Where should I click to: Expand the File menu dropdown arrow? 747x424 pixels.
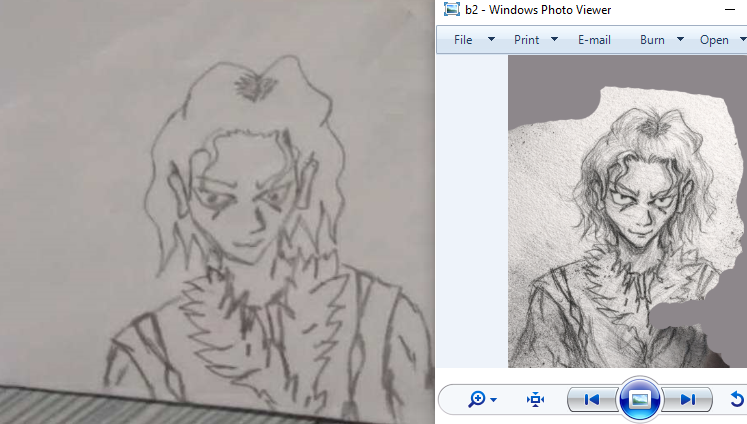pyautogui.click(x=491, y=40)
